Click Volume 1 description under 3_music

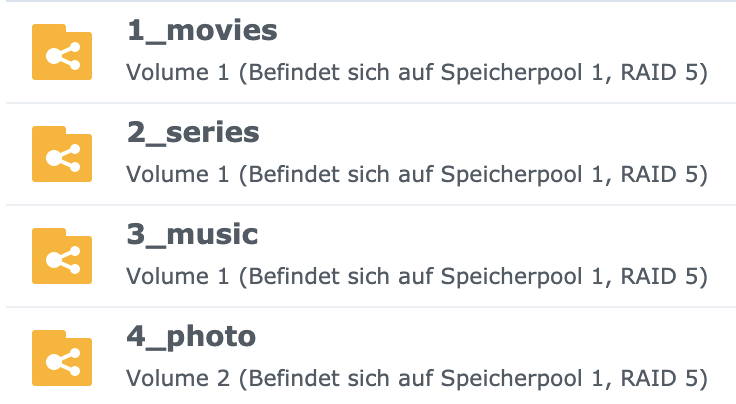coord(417,276)
